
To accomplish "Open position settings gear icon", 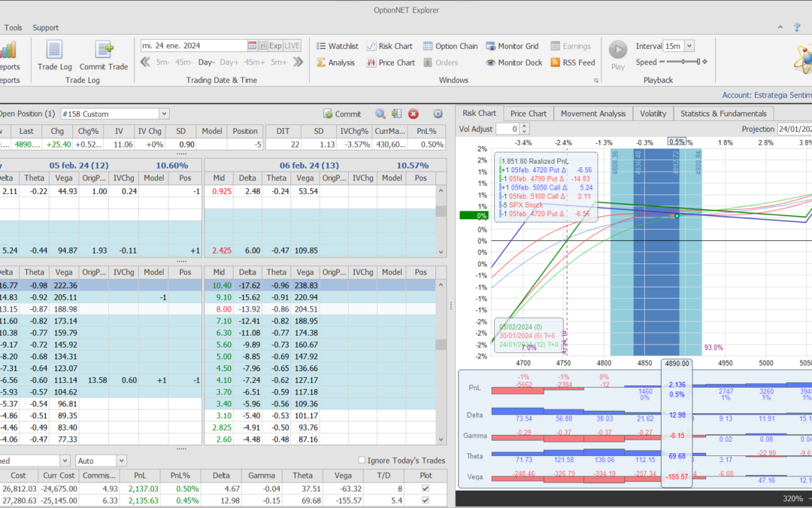I will (x=438, y=114).
